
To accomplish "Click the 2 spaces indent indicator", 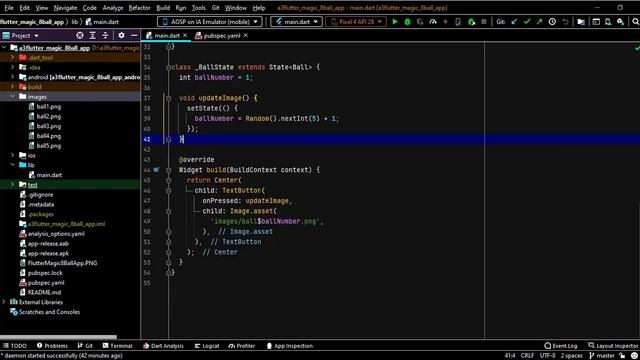I will [x=571, y=356].
